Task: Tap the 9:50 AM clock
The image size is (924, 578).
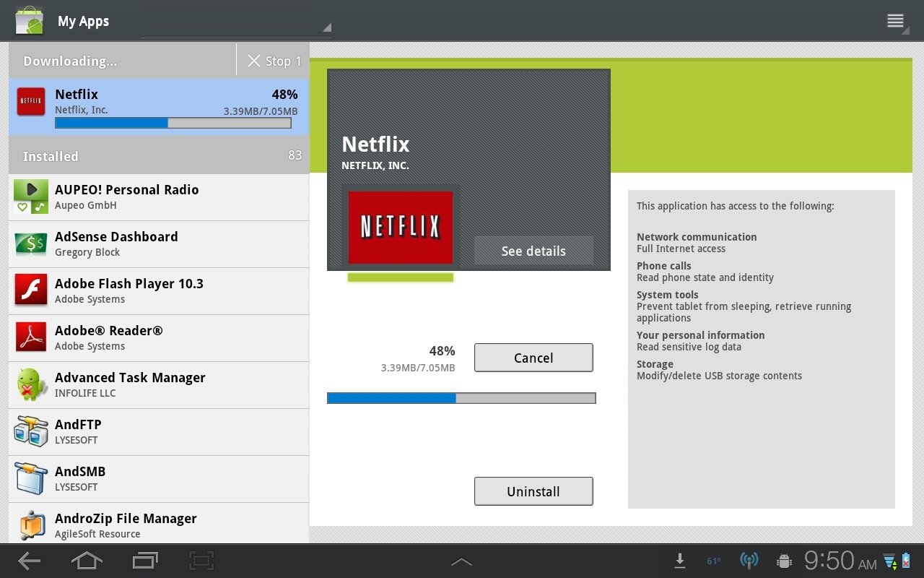Action: (x=840, y=561)
